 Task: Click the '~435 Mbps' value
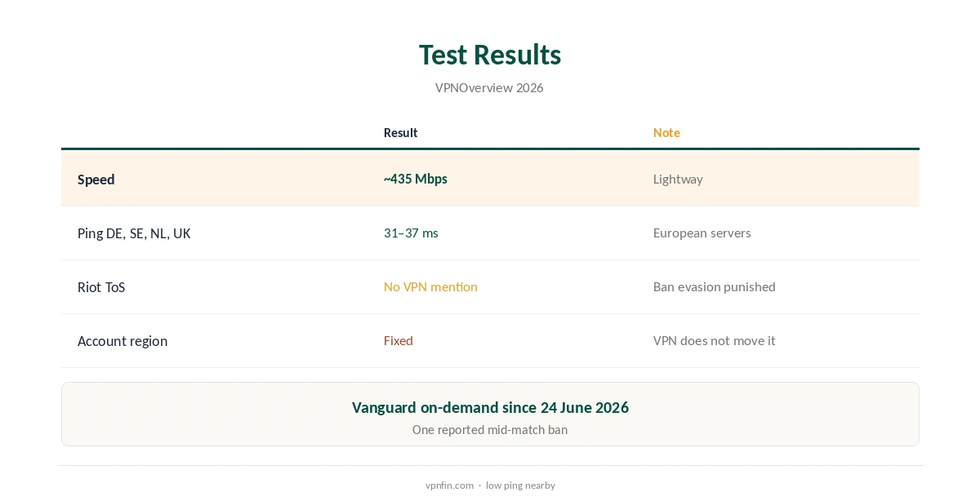point(416,179)
